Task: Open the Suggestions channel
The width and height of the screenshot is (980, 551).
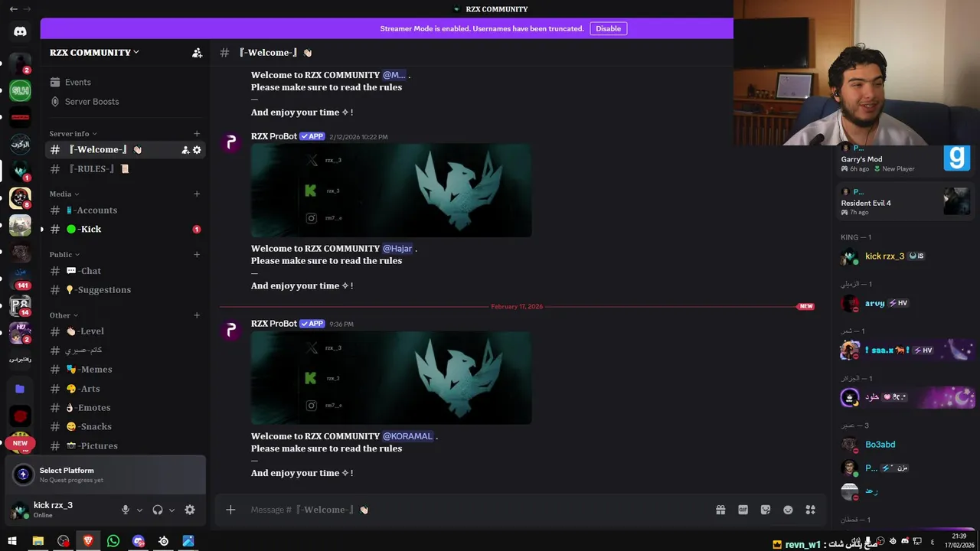Action: (126, 290)
